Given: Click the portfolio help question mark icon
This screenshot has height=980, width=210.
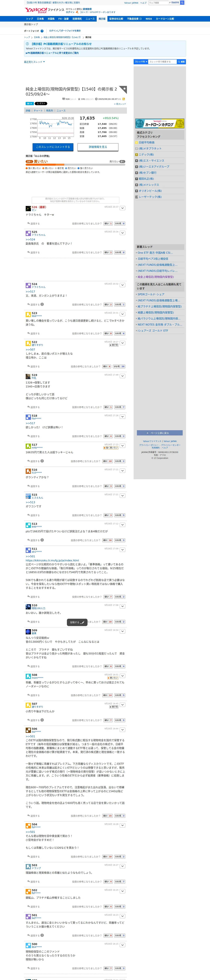Looking at the screenshot, I should (x=42, y=31).
